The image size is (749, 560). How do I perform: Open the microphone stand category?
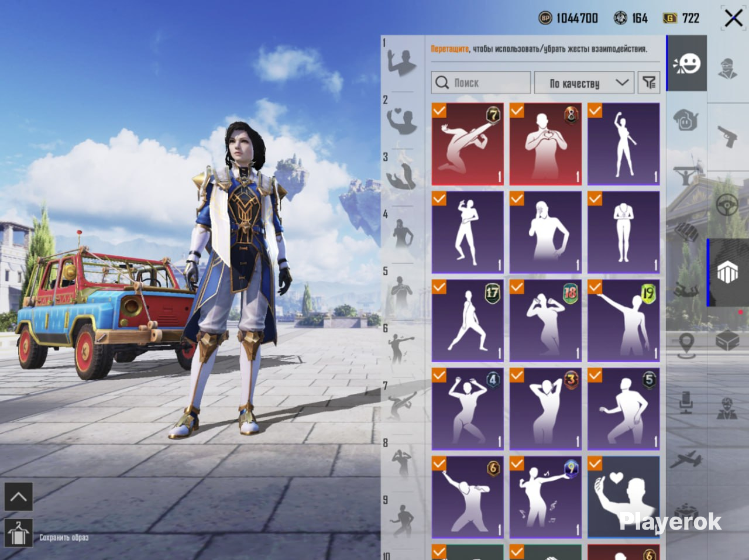(686, 402)
